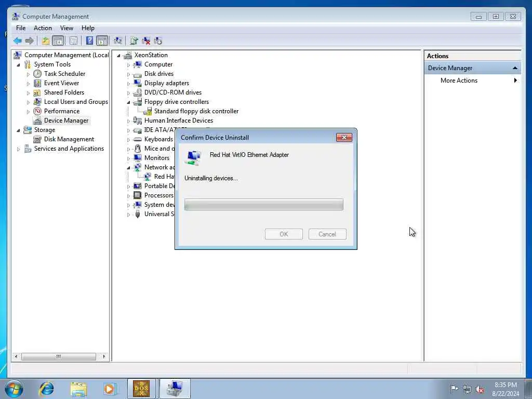The height and width of the screenshot is (399, 532).
Task: Click the Disk drives category icon
Action: (137, 74)
